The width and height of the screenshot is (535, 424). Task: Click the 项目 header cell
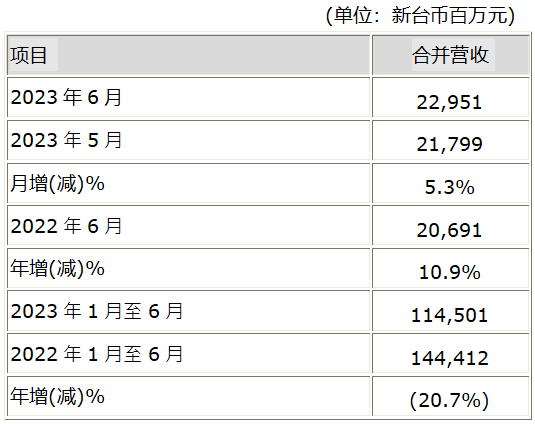tap(29, 55)
